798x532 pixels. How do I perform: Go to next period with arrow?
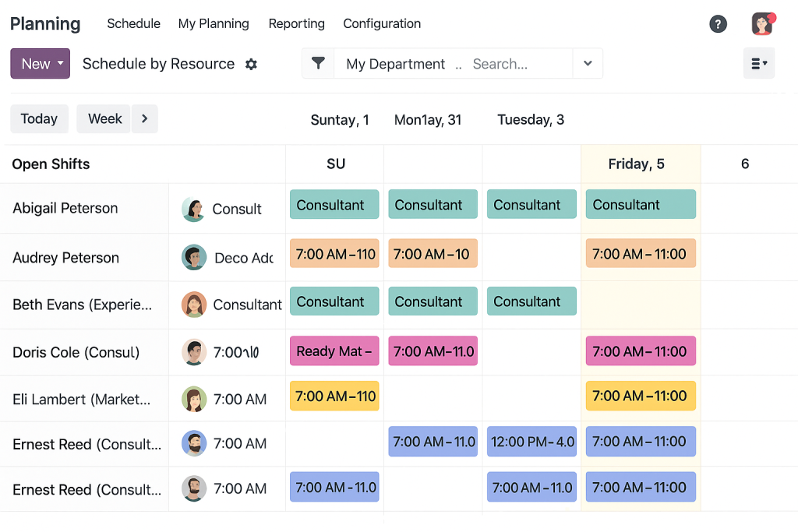[x=144, y=118]
